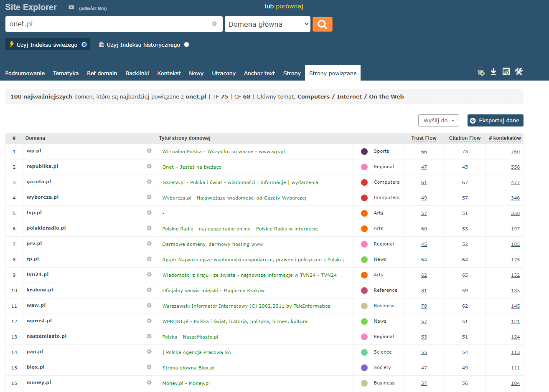
Task: Click the 'Eksportuj dane' button
Action: click(x=496, y=120)
